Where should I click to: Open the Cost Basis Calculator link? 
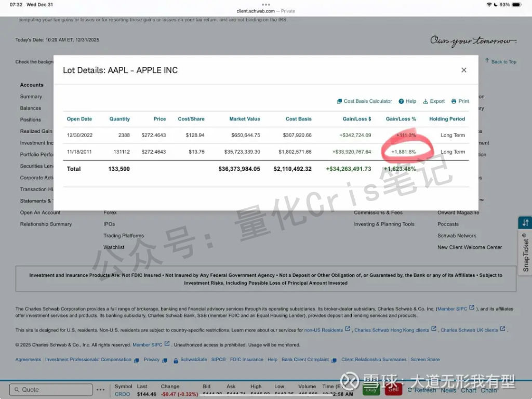click(364, 101)
